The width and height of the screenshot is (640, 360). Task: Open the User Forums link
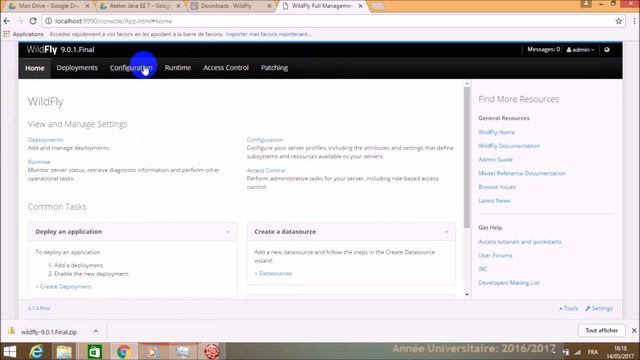(495, 256)
